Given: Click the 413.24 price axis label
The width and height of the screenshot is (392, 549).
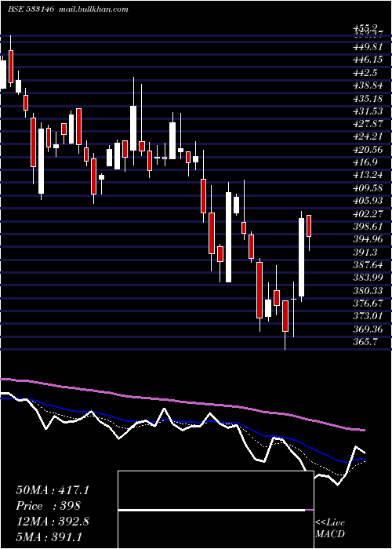Looking at the screenshot, I should [368, 176].
